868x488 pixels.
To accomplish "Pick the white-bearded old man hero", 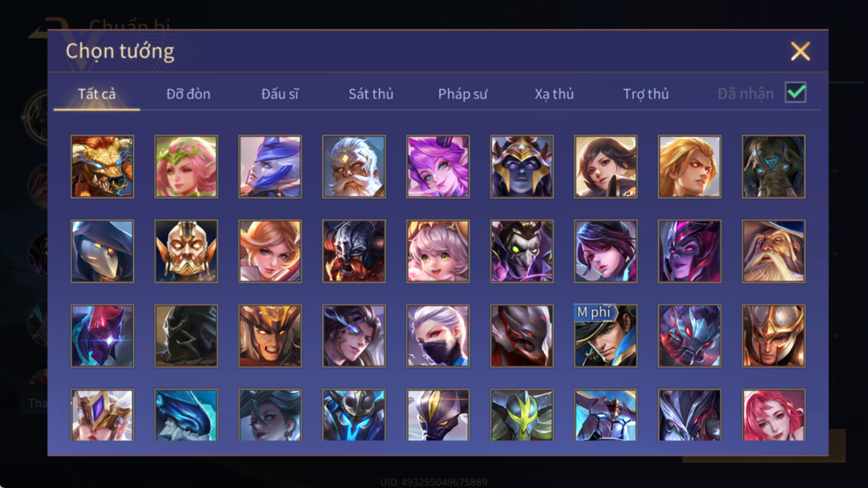I will [x=354, y=167].
